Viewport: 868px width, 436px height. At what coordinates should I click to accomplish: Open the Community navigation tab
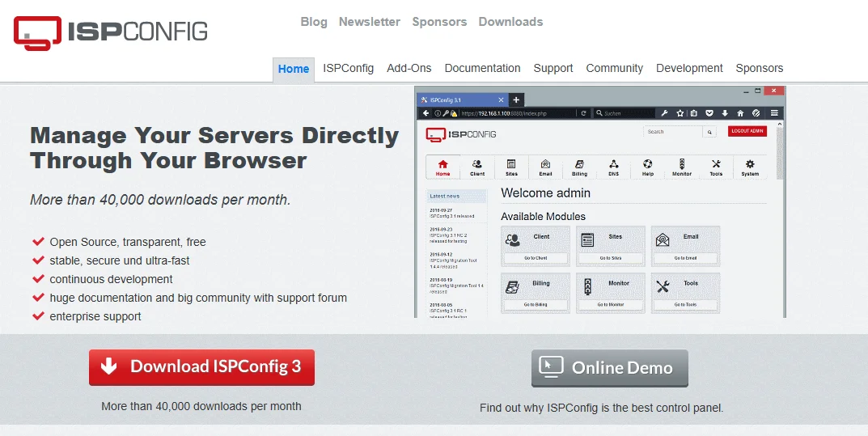pos(614,69)
